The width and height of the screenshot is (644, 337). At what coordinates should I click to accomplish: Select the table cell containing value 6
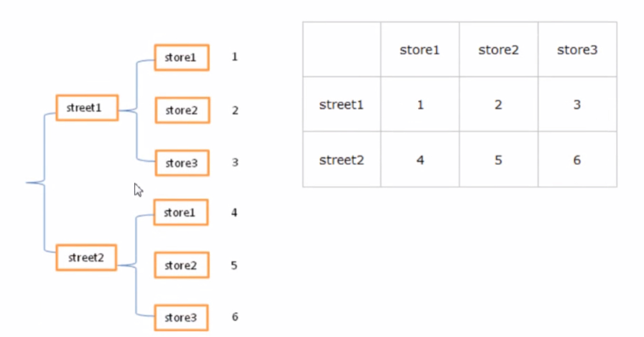[577, 160]
